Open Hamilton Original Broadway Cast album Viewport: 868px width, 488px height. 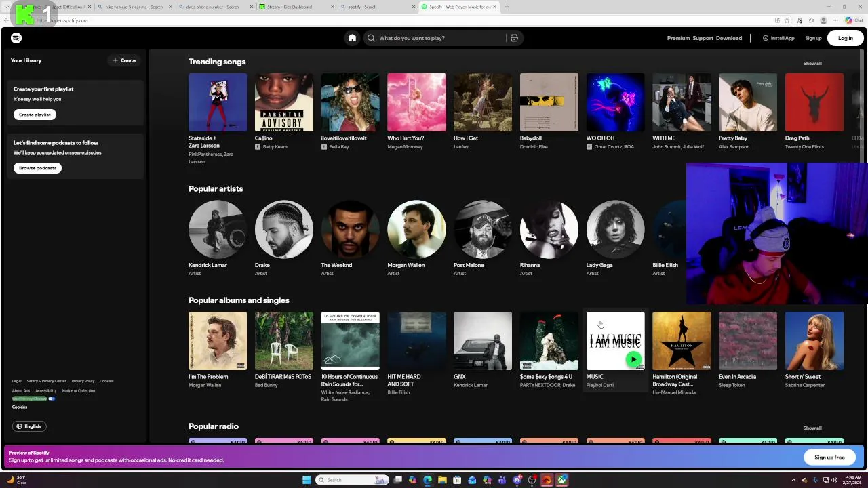[x=682, y=341]
